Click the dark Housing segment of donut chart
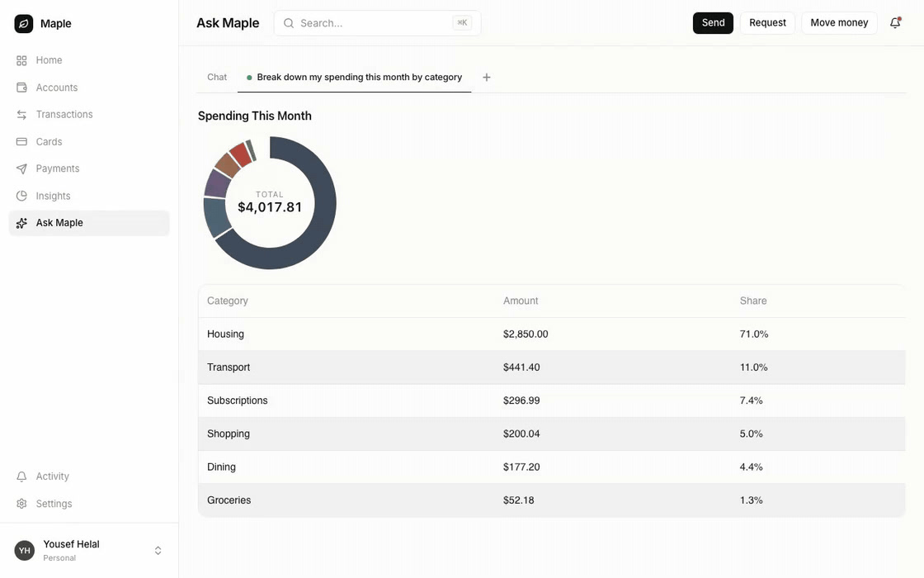Screen dimensions: 924x578 tap(320, 224)
